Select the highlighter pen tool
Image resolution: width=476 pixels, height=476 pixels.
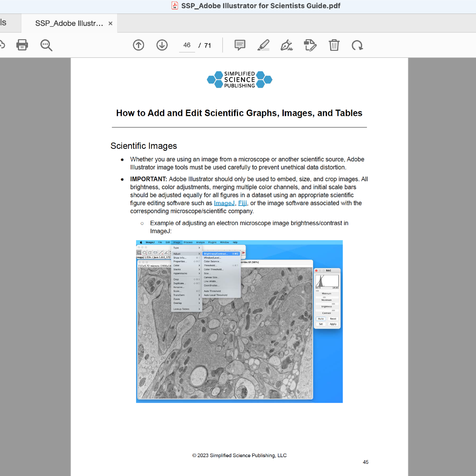(263, 45)
